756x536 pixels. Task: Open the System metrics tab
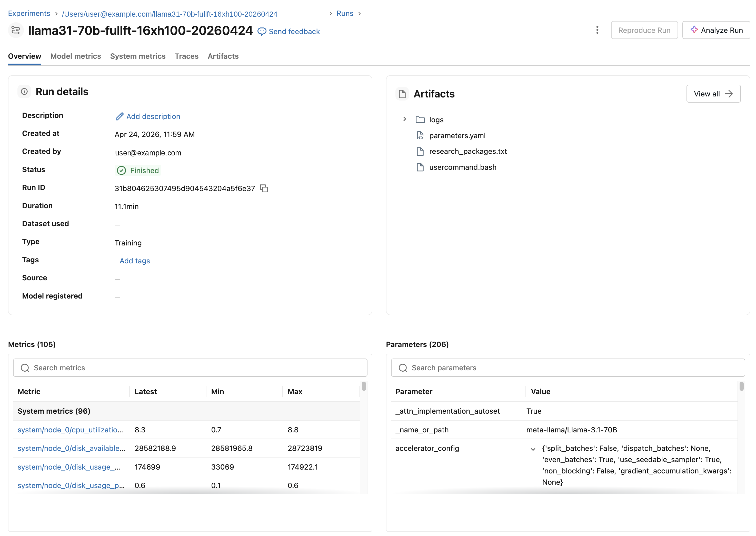tap(138, 56)
